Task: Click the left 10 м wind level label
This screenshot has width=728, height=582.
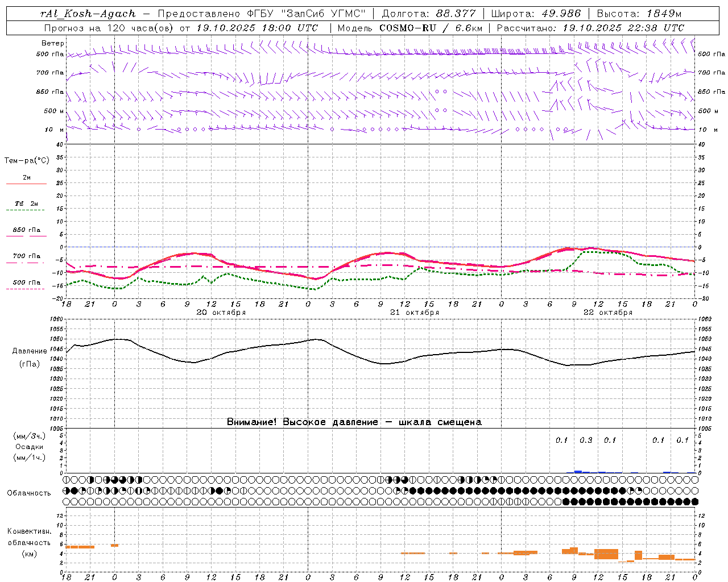Action: click(55, 130)
